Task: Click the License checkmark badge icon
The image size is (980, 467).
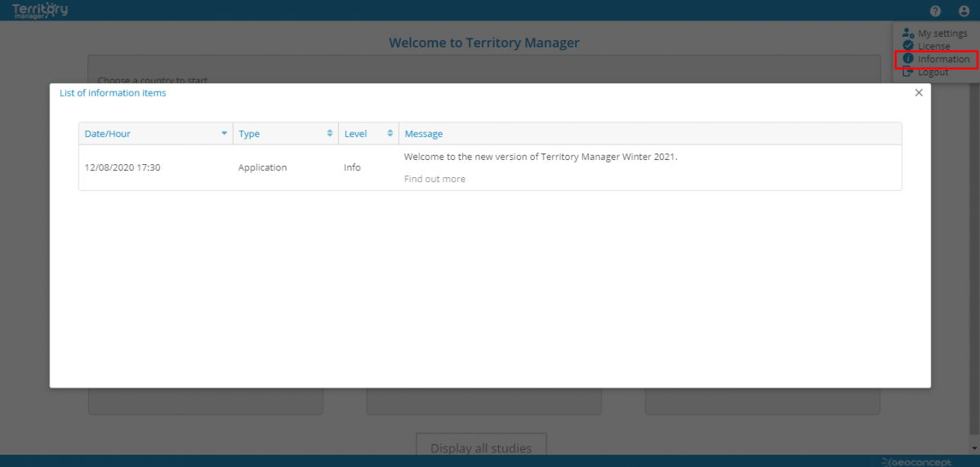Action: [907, 46]
